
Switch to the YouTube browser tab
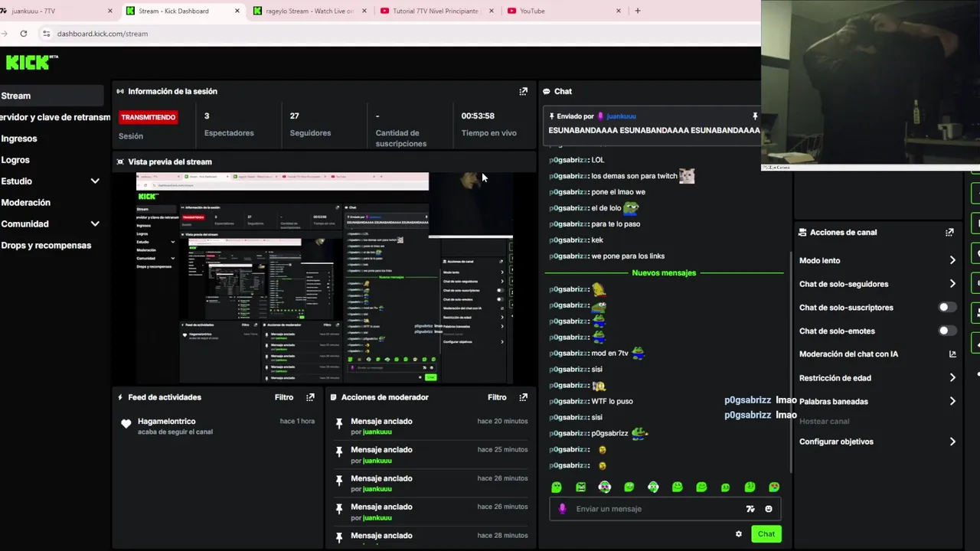click(x=563, y=11)
